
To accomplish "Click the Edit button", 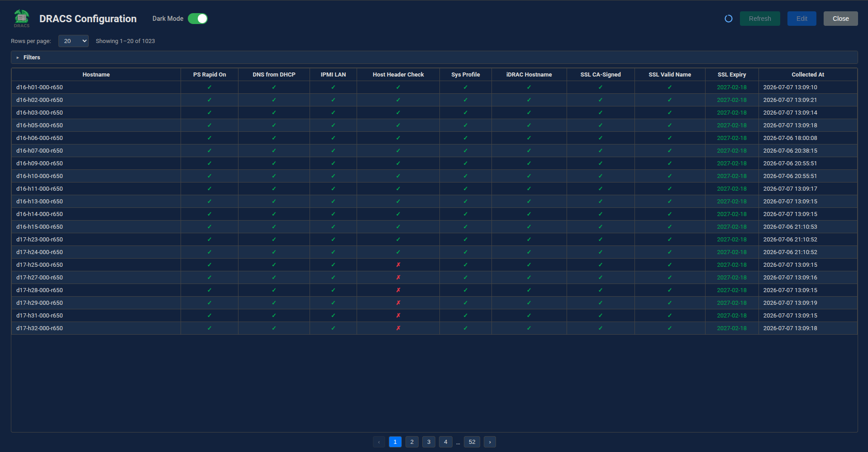I will tap(801, 19).
